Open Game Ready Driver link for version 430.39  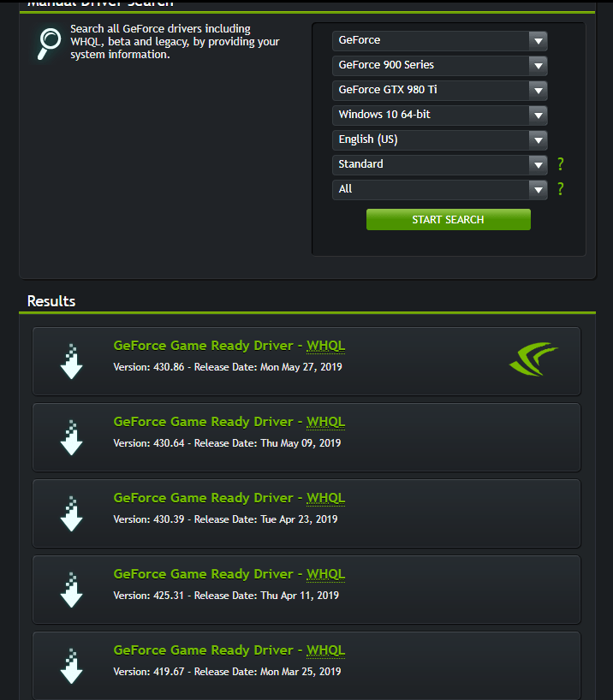229,498
